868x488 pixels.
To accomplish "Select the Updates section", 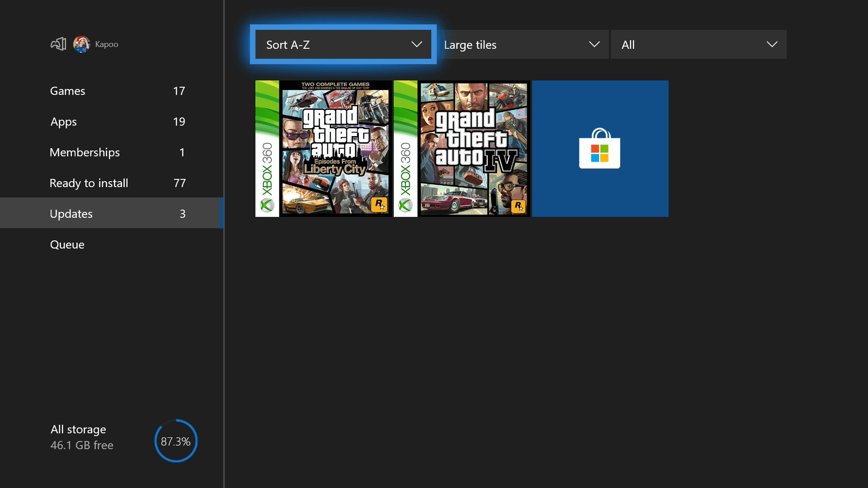I will (112, 213).
